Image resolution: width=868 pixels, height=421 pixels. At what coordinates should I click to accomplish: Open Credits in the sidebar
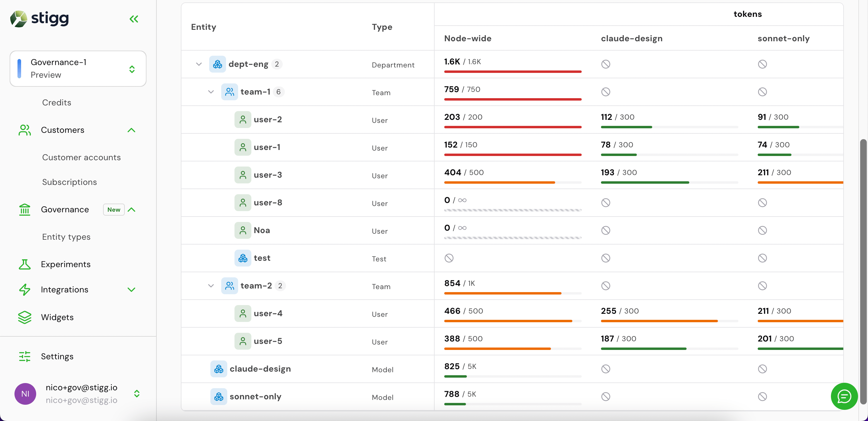57,102
